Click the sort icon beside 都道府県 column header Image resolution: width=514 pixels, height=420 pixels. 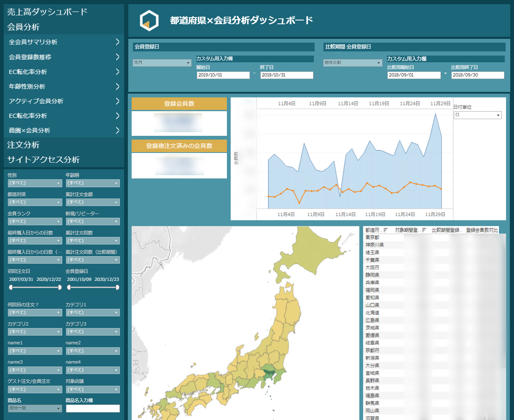[x=385, y=230]
